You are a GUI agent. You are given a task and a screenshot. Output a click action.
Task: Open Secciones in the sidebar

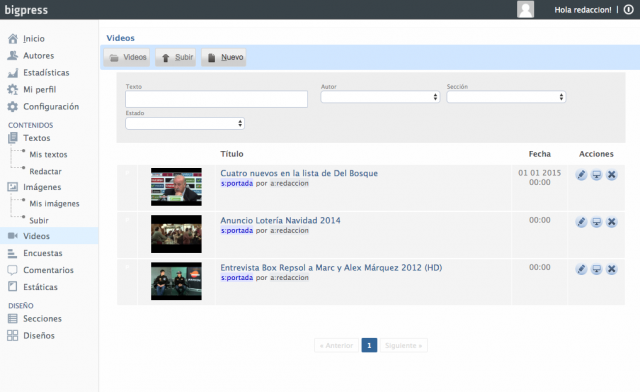42,318
